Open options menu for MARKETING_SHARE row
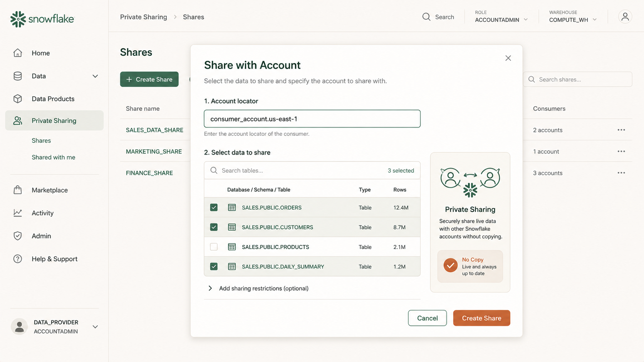The width and height of the screenshot is (644, 362). tap(621, 152)
